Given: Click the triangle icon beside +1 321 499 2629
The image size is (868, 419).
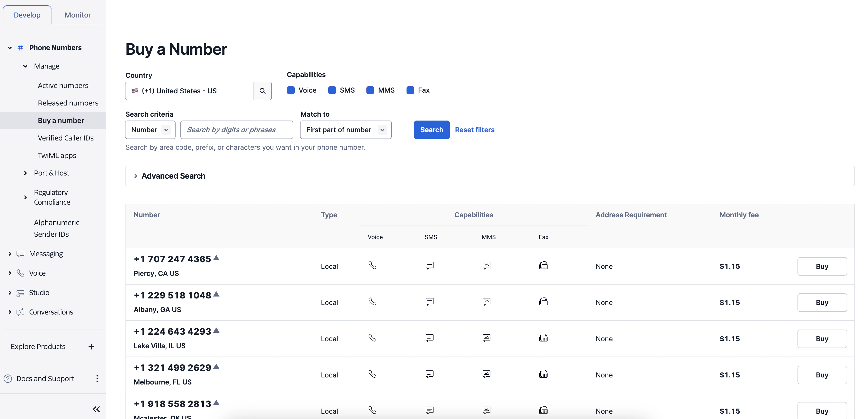Looking at the screenshot, I should pos(216,367).
